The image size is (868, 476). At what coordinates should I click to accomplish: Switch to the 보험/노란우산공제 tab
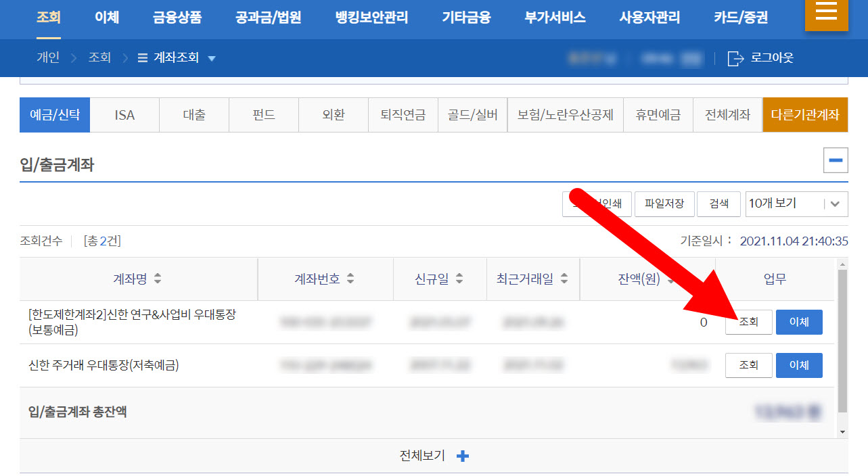[x=565, y=115]
